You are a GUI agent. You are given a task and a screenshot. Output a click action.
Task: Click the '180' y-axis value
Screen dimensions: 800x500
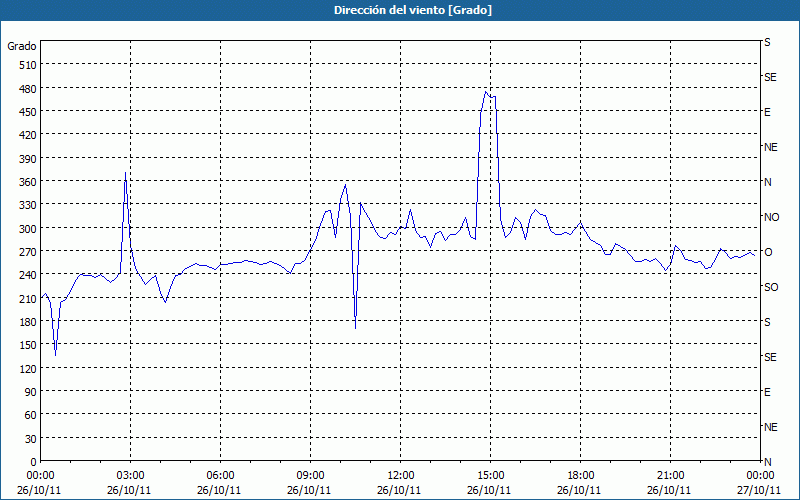point(28,322)
